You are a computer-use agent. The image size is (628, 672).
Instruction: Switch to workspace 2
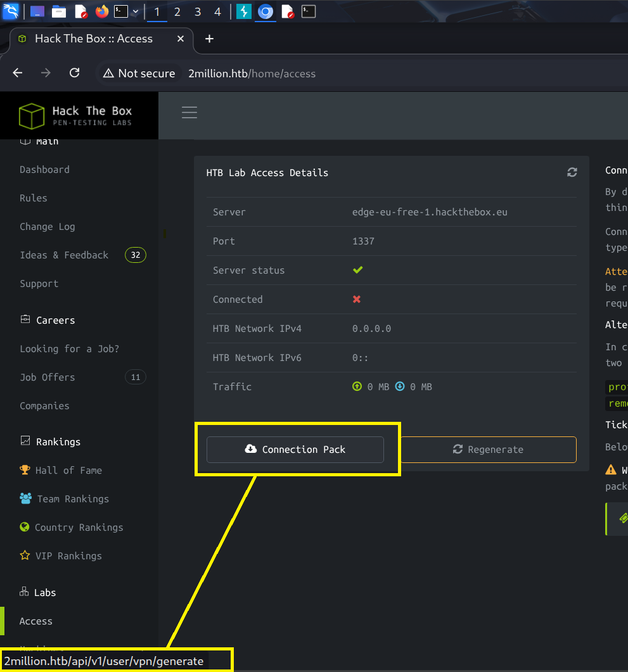coord(177,12)
